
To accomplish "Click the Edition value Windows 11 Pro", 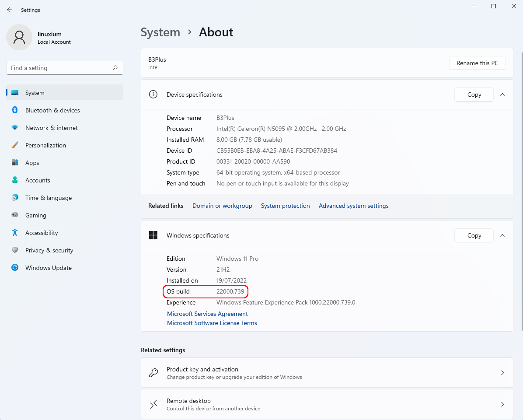I will (x=237, y=259).
